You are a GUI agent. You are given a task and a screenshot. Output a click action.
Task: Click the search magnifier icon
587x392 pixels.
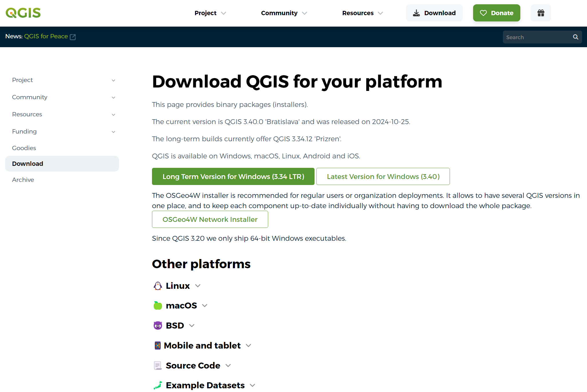[x=576, y=37]
